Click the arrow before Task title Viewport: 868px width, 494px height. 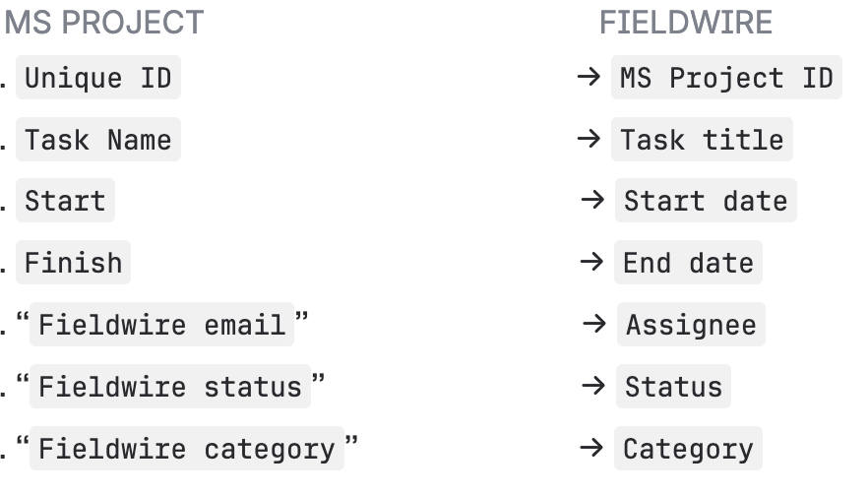589,139
